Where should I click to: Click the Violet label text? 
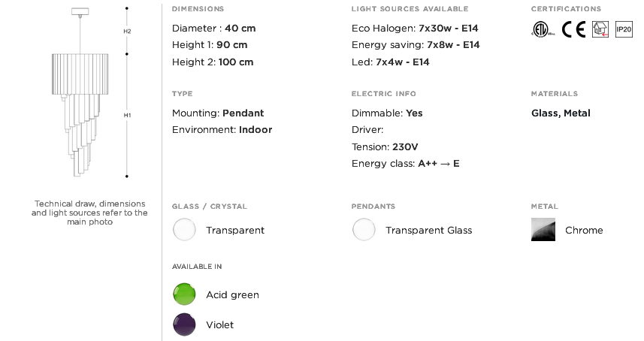tap(219, 324)
